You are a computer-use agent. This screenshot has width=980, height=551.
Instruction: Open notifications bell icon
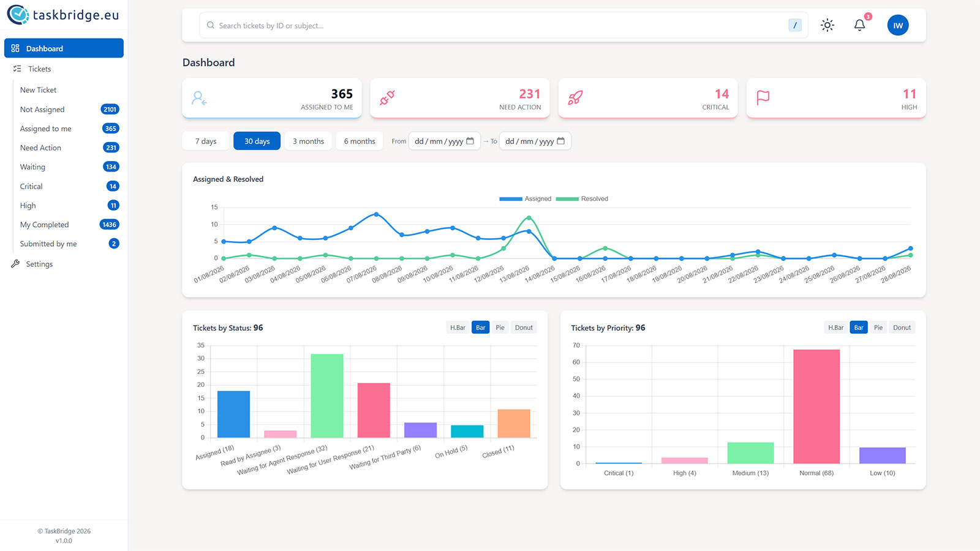click(859, 25)
